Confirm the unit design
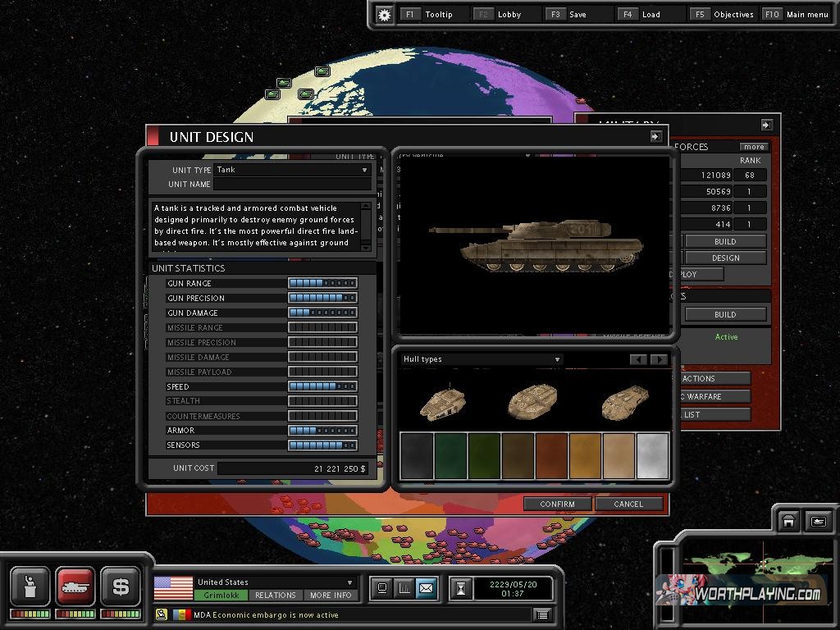840x630 pixels. (558, 504)
